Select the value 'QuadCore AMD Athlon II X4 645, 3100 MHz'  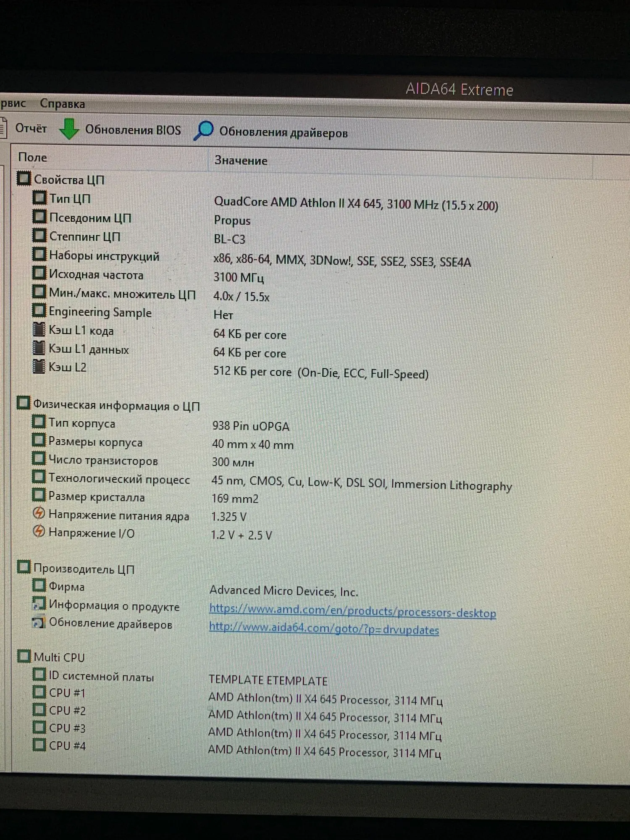pyautogui.click(x=356, y=204)
